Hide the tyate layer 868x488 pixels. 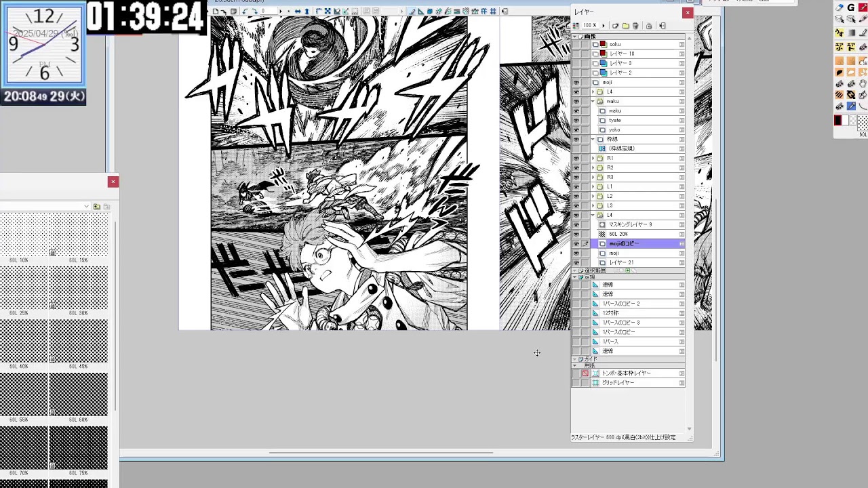576,120
